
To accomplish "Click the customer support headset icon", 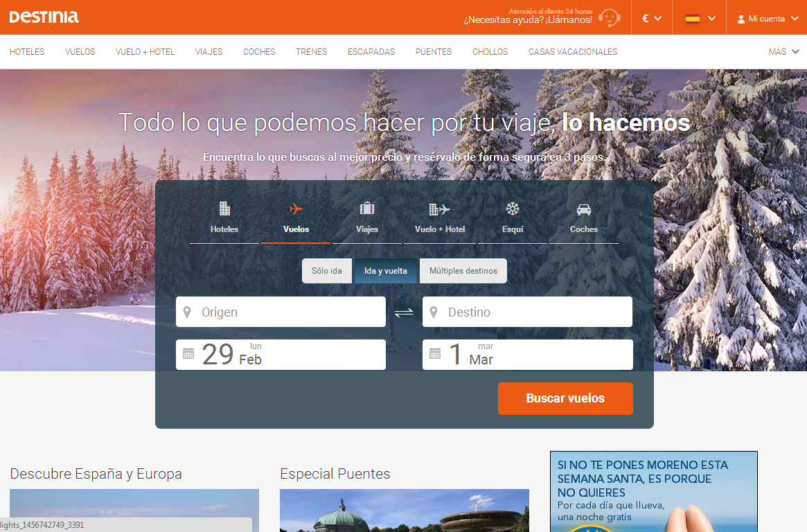I will click(609, 17).
